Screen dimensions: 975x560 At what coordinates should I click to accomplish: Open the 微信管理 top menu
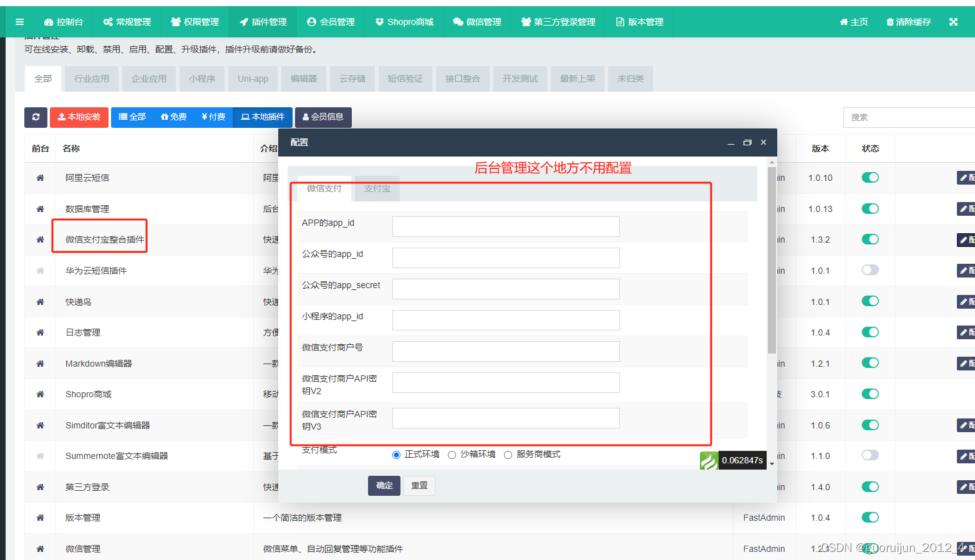(477, 22)
